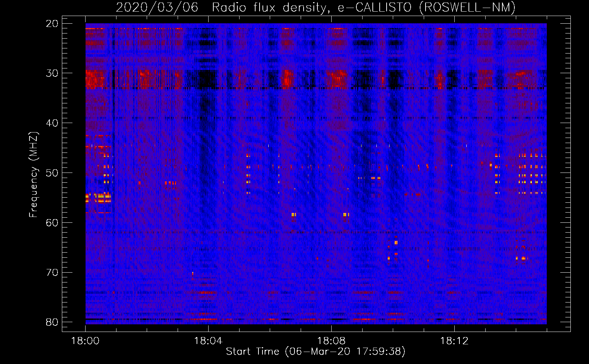Viewport: 589px width, 364px height.
Task: Click the 80 MHz frequency tick label
Action: pyautogui.click(x=52, y=322)
